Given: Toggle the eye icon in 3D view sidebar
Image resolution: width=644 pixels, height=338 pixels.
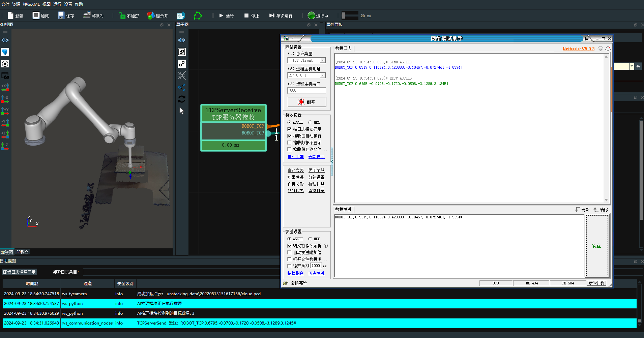Looking at the screenshot, I should pyautogui.click(x=5, y=40).
